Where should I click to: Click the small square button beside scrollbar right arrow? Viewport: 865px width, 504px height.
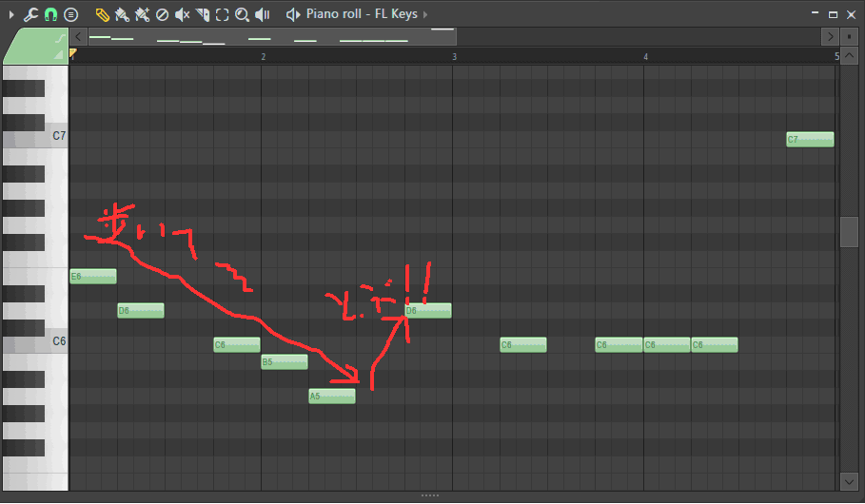click(849, 37)
